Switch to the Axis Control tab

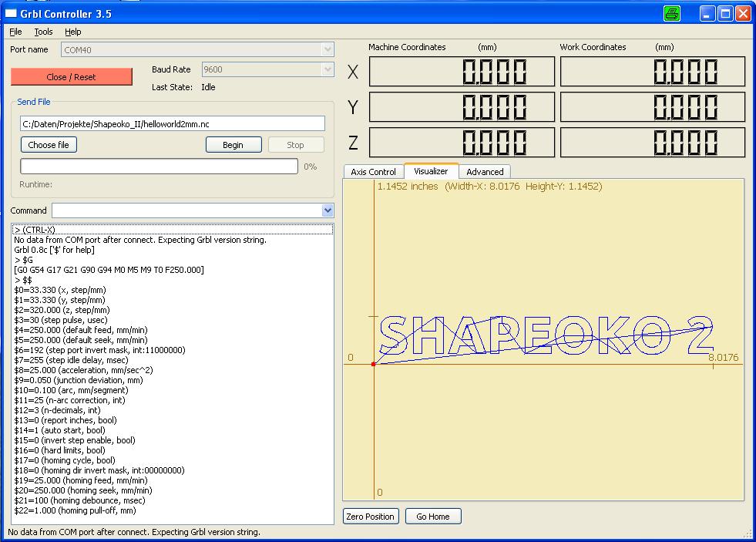(x=373, y=172)
